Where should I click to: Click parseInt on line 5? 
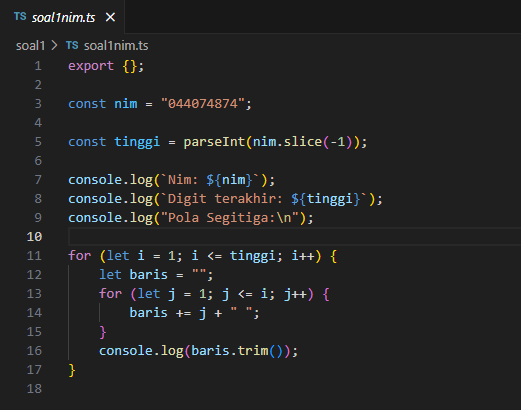pos(214,142)
